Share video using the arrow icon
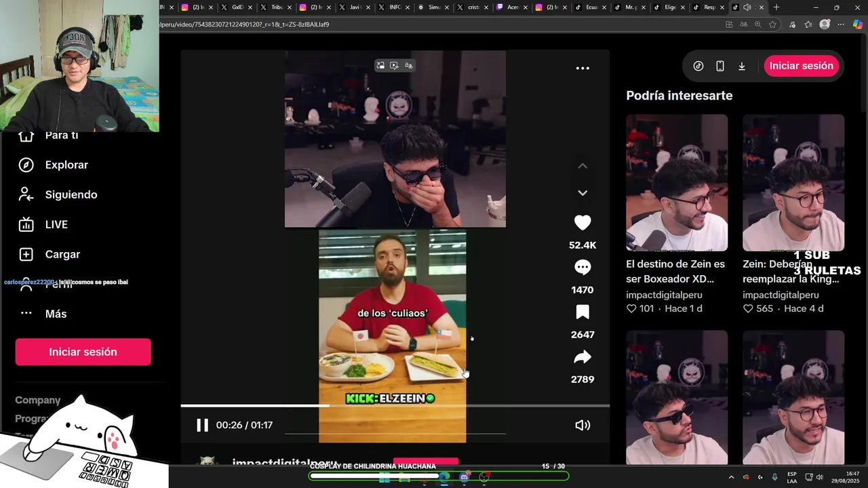This screenshot has width=868, height=488. pyautogui.click(x=583, y=357)
